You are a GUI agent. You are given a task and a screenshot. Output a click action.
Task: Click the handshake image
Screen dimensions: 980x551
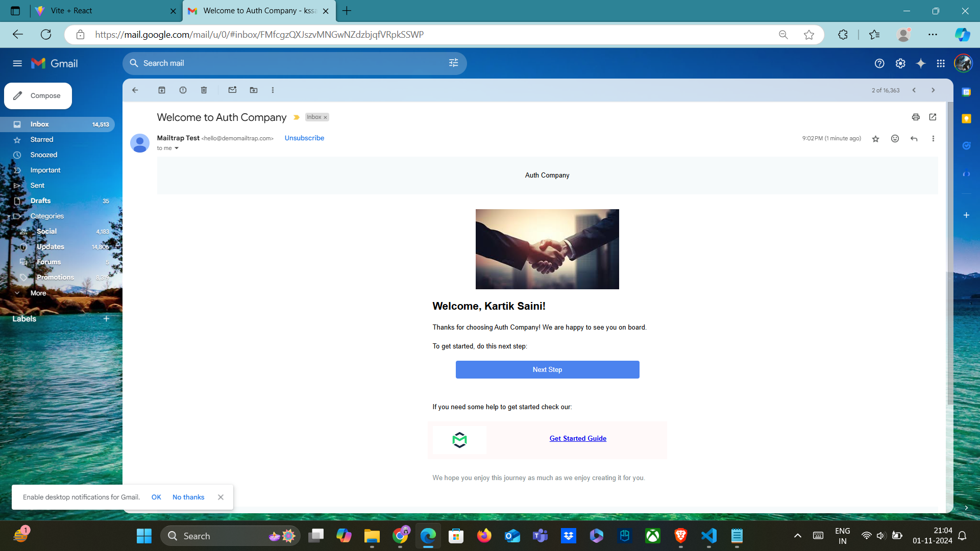pyautogui.click(x=547, y=249)
